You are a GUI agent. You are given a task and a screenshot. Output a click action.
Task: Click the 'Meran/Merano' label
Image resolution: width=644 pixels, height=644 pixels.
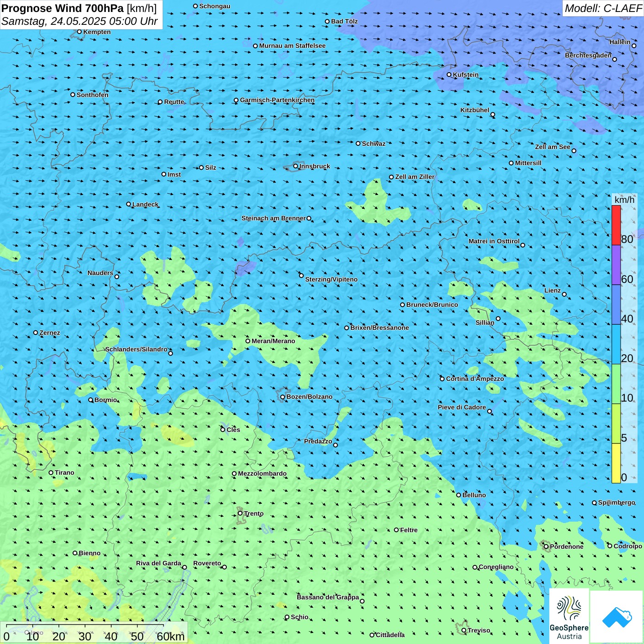point(273,341)
